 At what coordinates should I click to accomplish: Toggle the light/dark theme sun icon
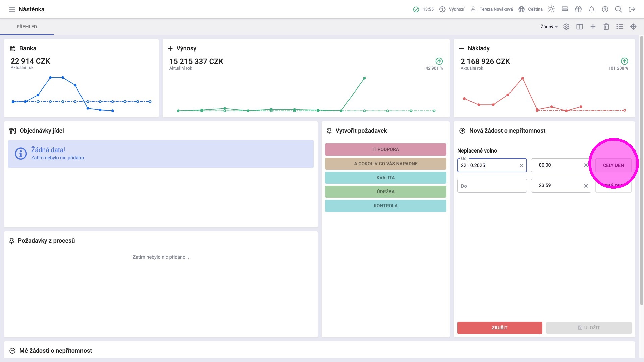(x=551, y=9)
